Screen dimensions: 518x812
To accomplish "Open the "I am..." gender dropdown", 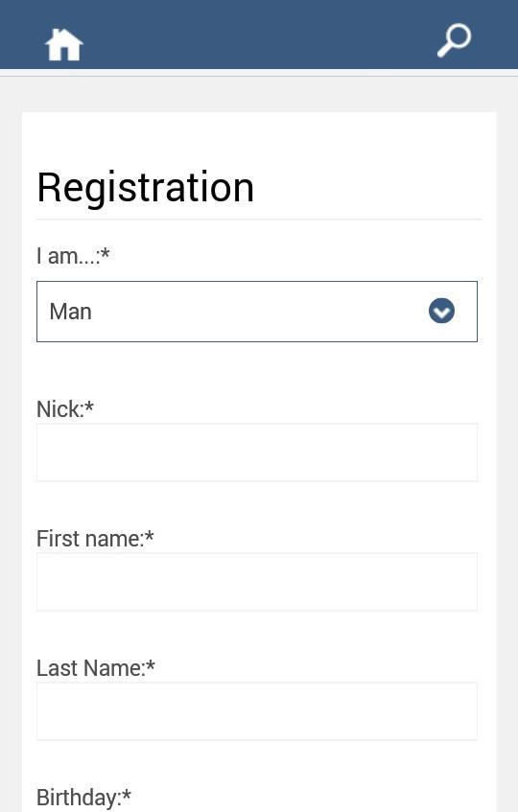I will click(257, 312).
